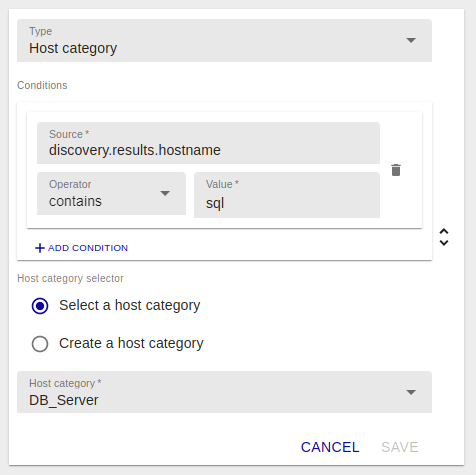Screen dimensions: 476x475
Task: Click the 'Create a host category' label text
Action: tap(131, 343)
